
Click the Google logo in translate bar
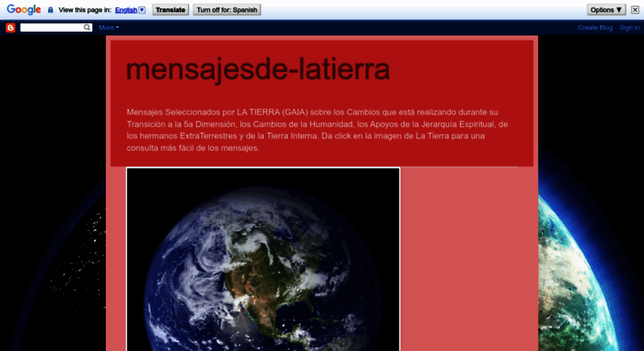tap(24, 9)
